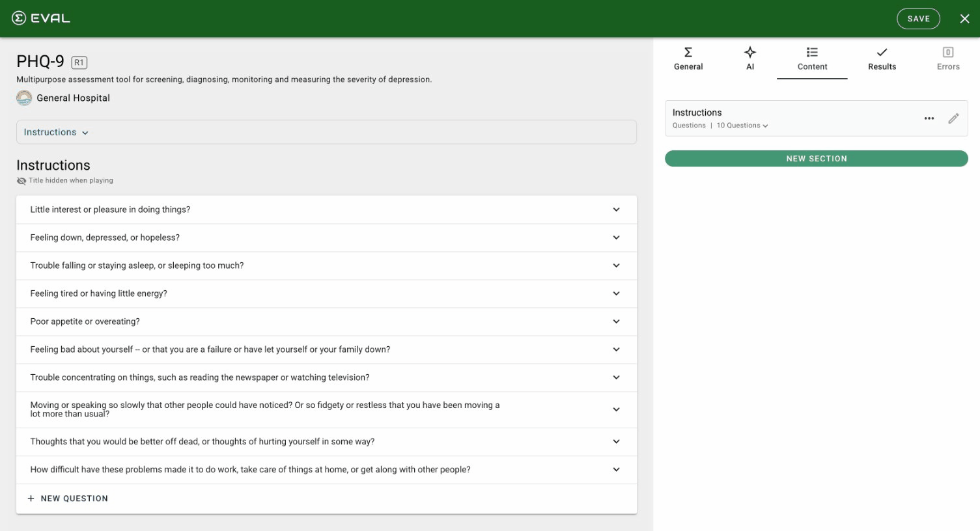Expand the 10 Questions list
Viewport: 980px width, 531px height.
pos(742,125)
